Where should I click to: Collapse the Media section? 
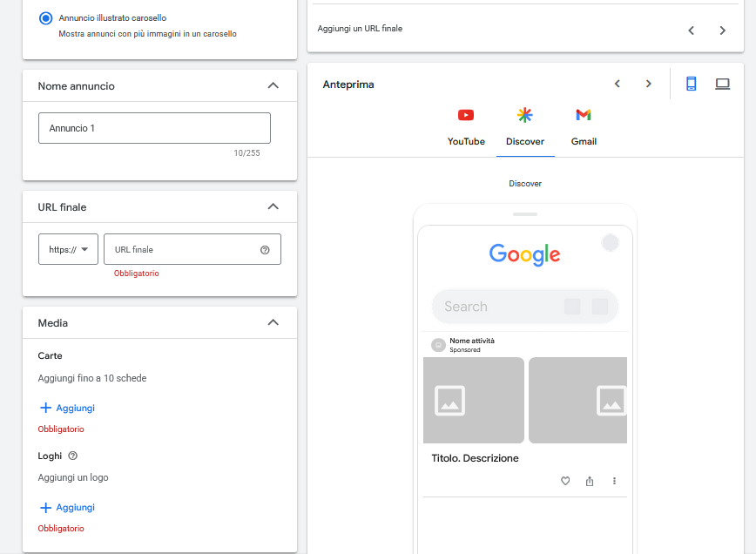[x=273, y=322]
